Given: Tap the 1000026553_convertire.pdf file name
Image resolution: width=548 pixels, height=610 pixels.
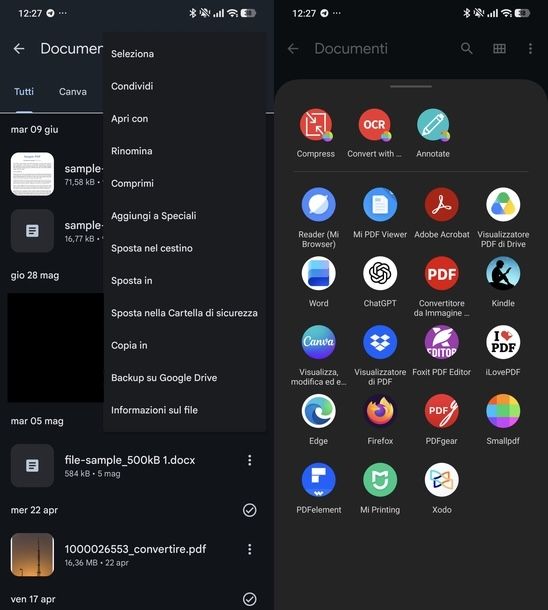Looking at the screenshot, I should tap(135, 549).
